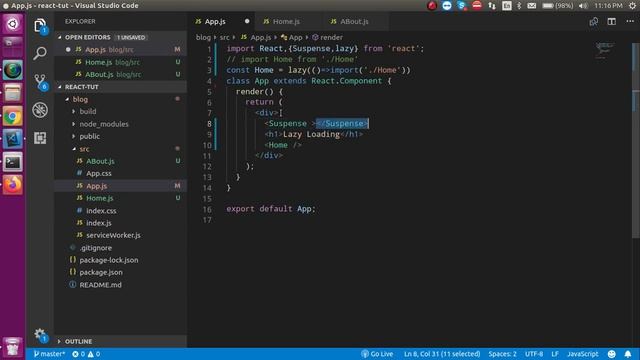Change file encoding UTF-8

534,354
